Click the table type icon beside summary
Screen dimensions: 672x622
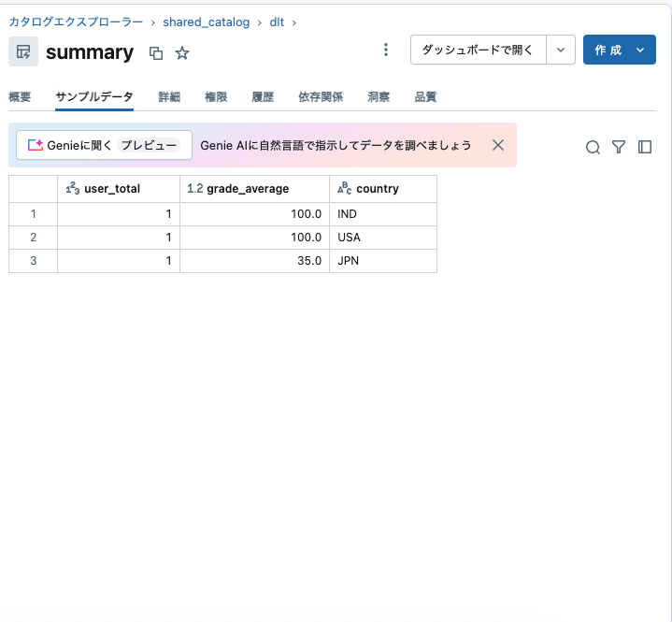click(23, 51)
